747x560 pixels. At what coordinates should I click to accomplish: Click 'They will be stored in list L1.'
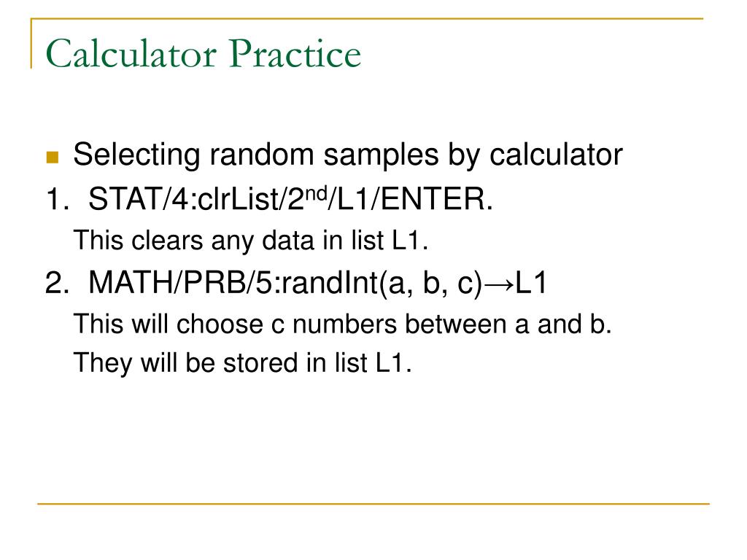[242, 363]
